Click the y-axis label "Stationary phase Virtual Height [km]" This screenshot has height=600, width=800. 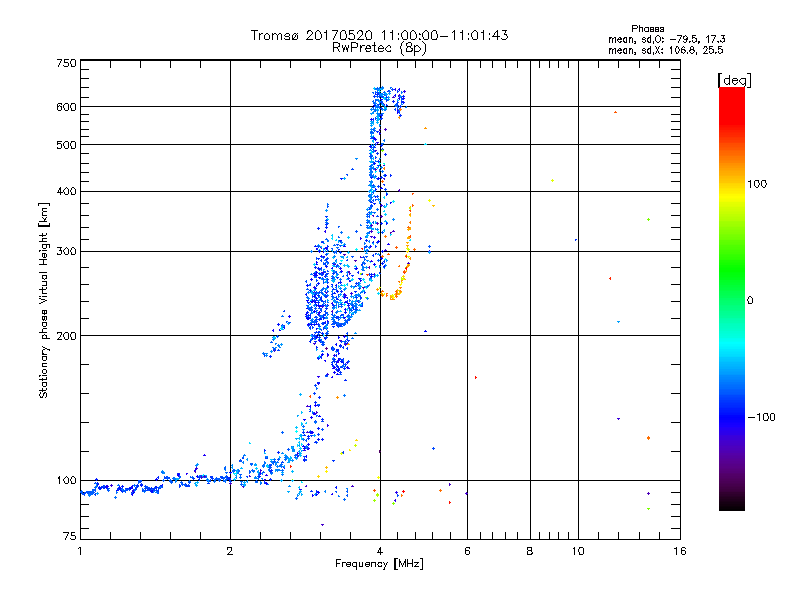[43, 300]
